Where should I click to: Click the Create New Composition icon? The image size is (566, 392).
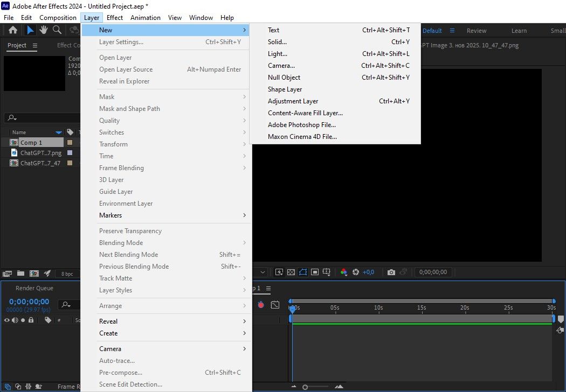point(34,274)
